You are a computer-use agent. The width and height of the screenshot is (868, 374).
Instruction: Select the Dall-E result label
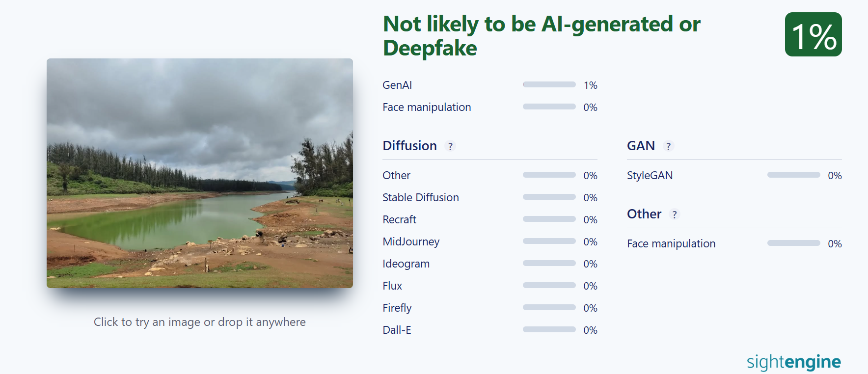(x=397, y=330)
